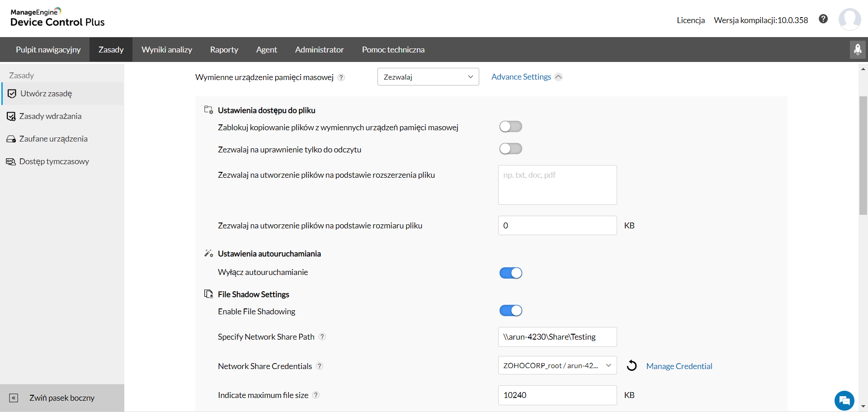Click the file extension text area
The width and height of the screenshot is (868, 412).
click(x=557, y=185)
